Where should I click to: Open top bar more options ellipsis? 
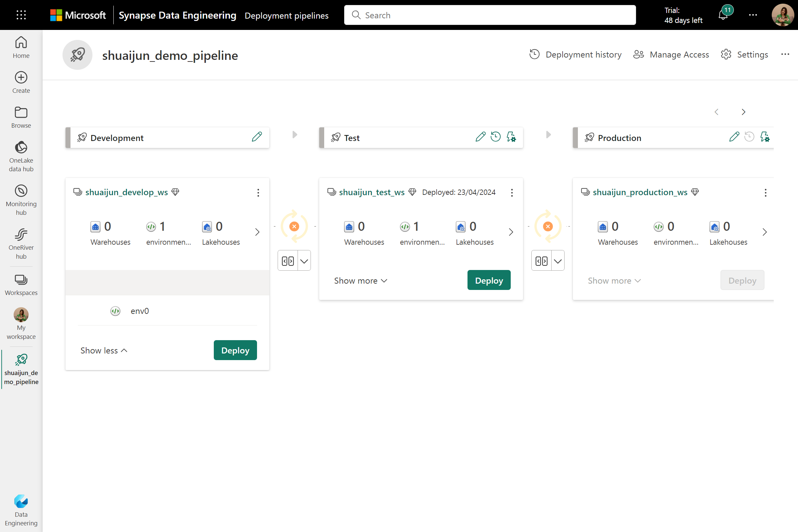point(753,15)
